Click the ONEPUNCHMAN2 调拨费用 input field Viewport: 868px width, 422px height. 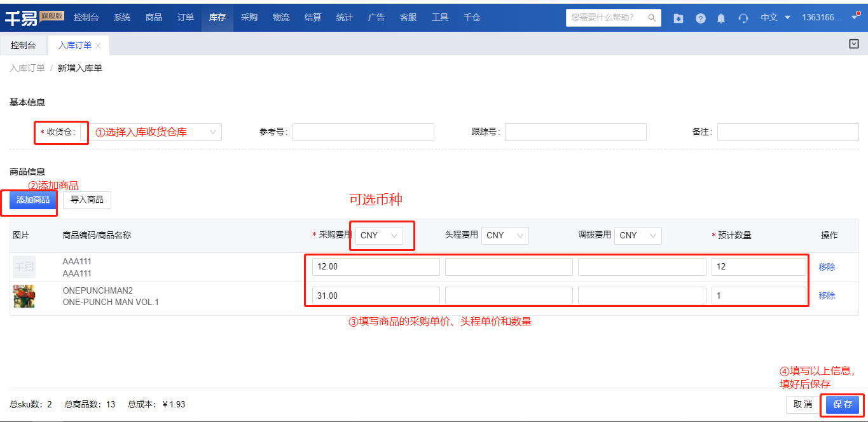coord(642,296)
